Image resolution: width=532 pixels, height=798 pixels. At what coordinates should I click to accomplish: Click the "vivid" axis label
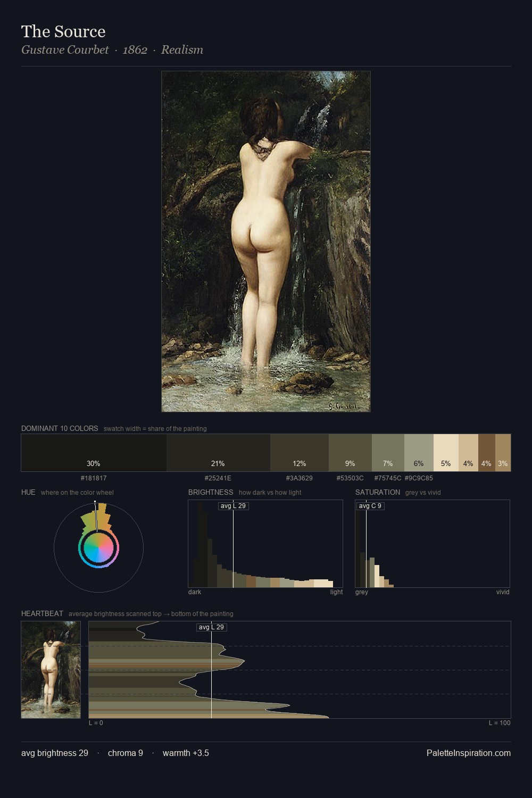tap(503, 592)
